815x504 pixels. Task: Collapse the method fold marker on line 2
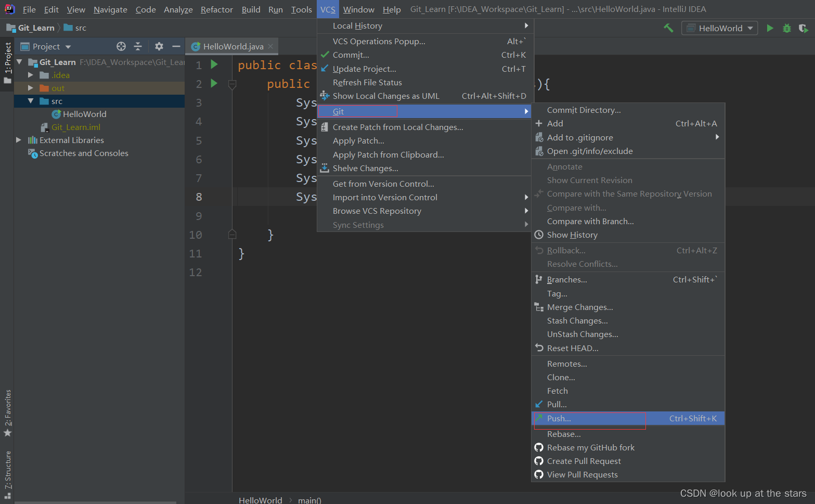coord(232,84)
